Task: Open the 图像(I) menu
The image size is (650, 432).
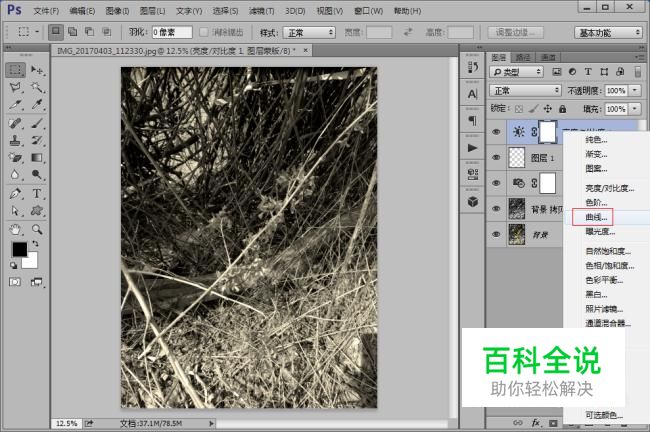Action: 117,11
